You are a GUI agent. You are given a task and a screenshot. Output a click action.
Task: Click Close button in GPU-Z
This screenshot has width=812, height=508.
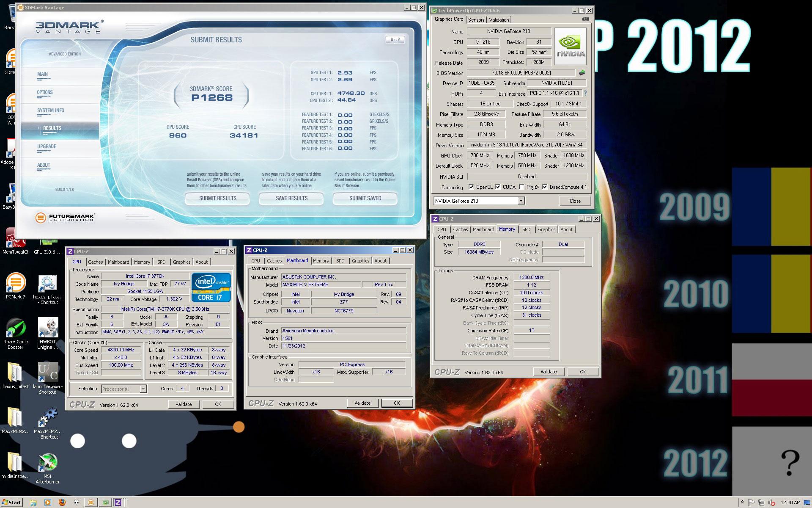click(575, 201)
